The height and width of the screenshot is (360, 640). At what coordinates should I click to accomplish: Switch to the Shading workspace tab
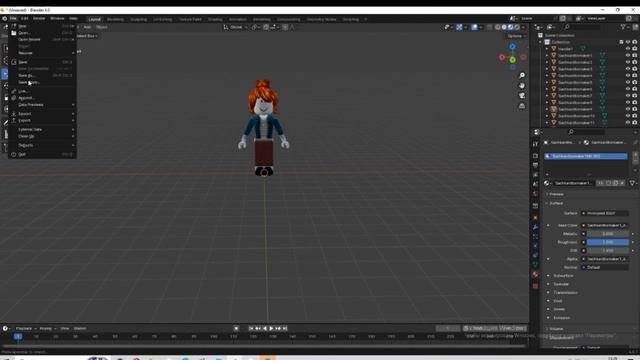215,19
